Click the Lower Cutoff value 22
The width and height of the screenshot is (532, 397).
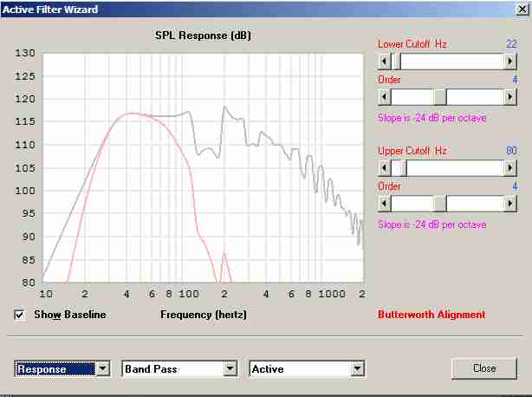(x=511, y=43)
